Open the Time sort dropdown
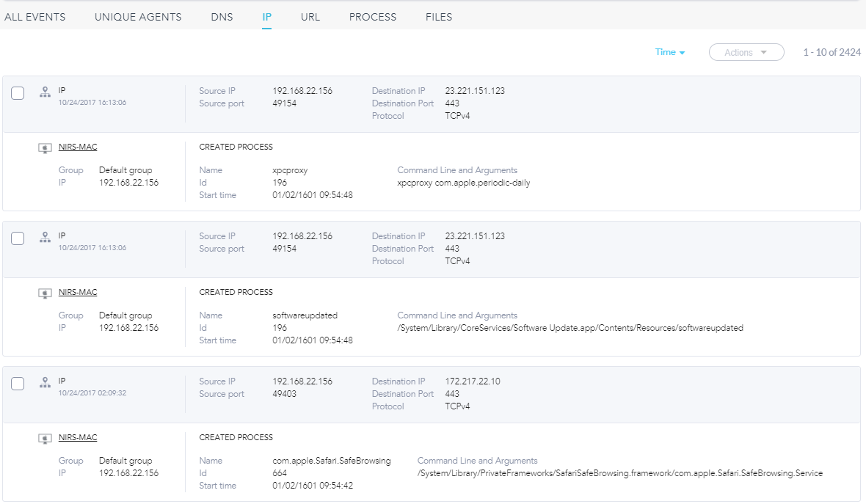The width and height of the screenshot is (866, 504). point(669,52)
